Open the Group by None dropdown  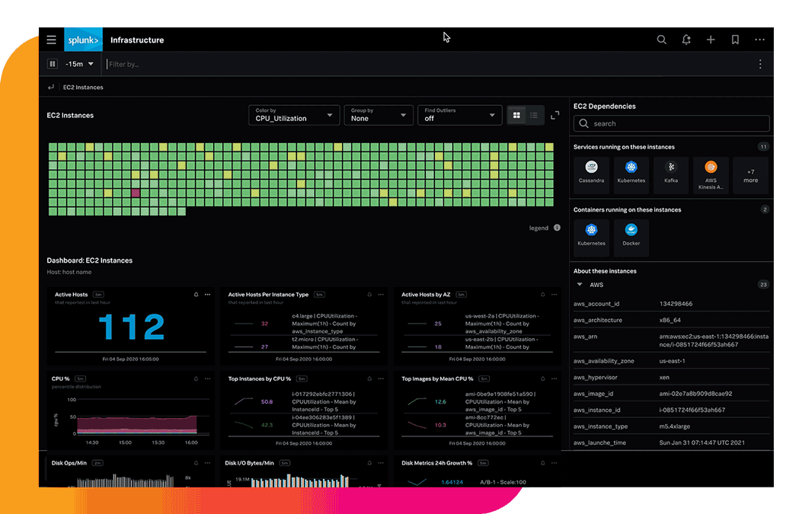(x=379, y=115)
